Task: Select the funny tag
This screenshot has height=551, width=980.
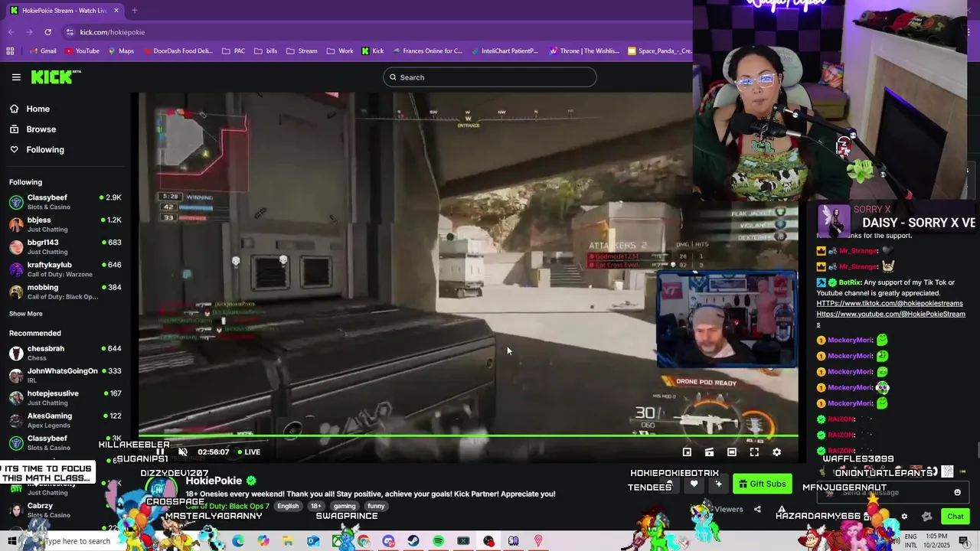Action: [376, 506]
